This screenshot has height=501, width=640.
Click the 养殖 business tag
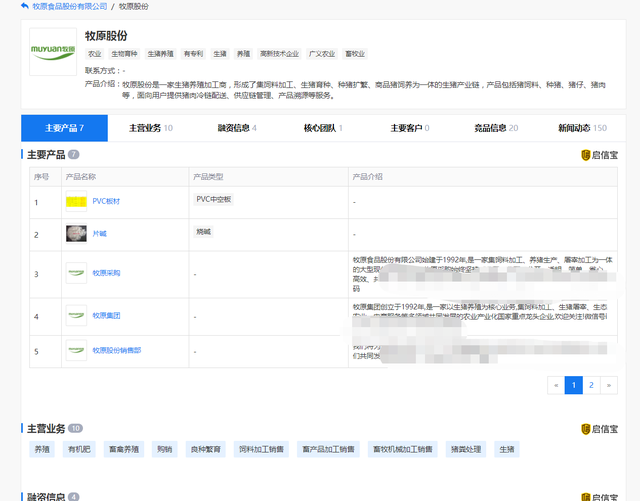point(42,450)
